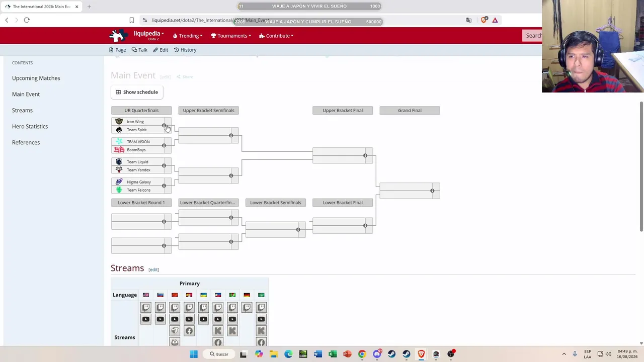Screen dimensions: 644x362
Task: Click the Team Liquid bracket entry
Action: (x=137, y=162)
